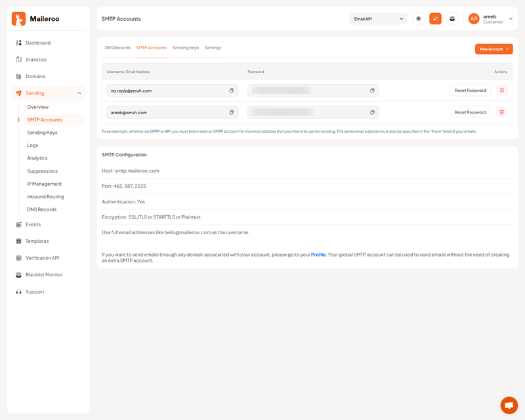Follow the Profile link

click(318, 255)
